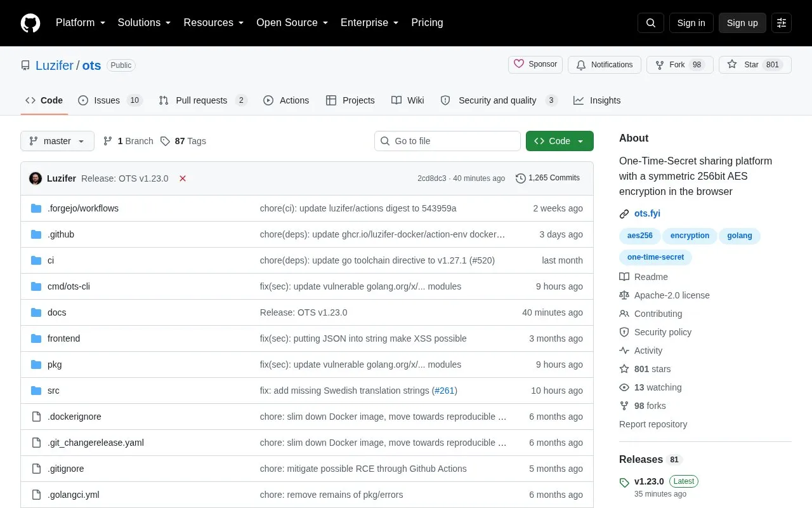Click the Pricing link
This screenshot has width=812, height=508.
point(427,23)
